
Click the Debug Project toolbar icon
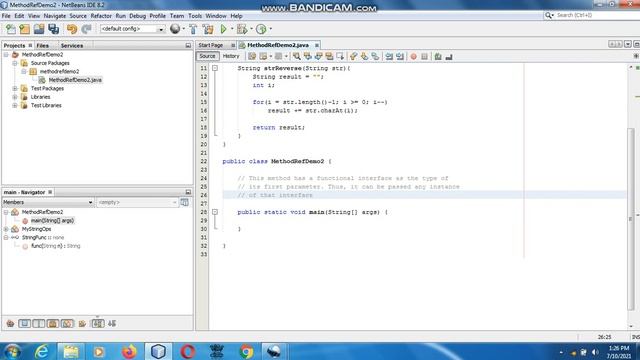(242, 29)
